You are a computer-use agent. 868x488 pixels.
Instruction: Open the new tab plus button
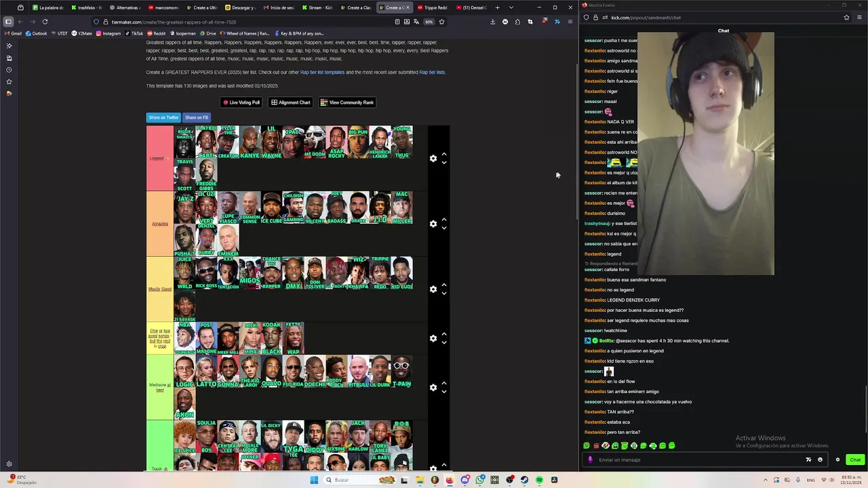[497, 7]
